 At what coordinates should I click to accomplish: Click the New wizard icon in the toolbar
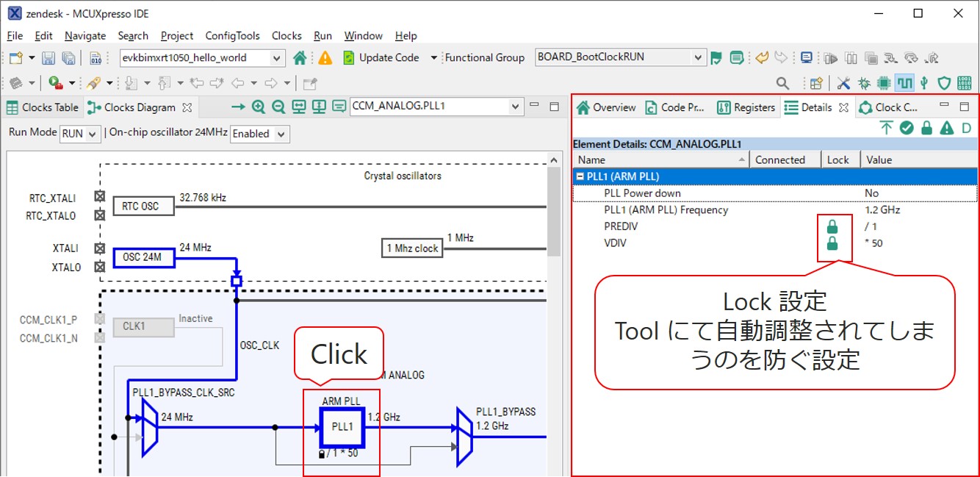pos(15,58)
